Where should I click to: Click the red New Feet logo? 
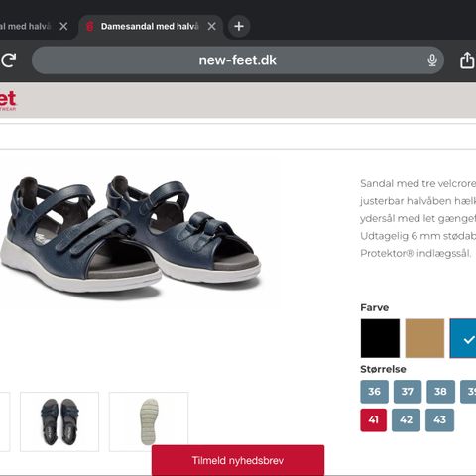pos(8,100)
